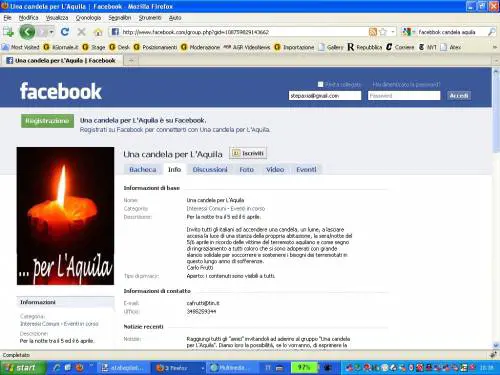Screen dimensions: 500x375
Task: Open the Aiuto menu
Action: coord(175,18)
